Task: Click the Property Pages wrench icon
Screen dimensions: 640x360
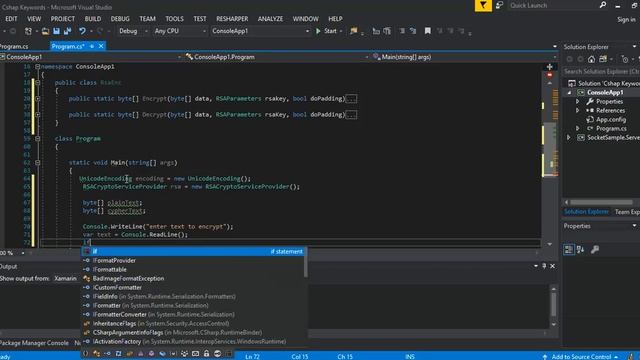Action: pyautogui.click(x=595, y=249)
